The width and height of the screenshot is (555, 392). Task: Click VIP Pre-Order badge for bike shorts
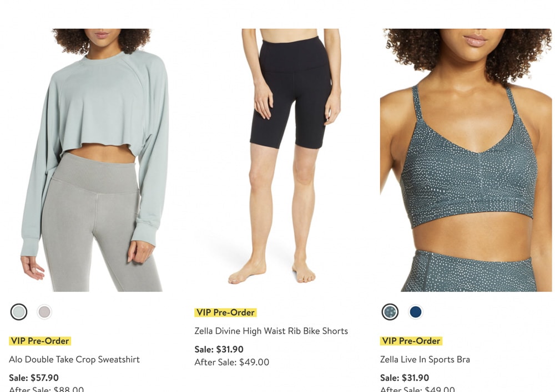point(225,313)
